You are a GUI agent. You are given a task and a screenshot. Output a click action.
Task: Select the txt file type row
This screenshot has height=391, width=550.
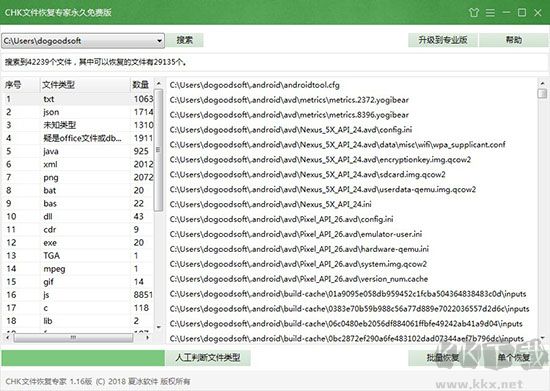tap(78, 99)
